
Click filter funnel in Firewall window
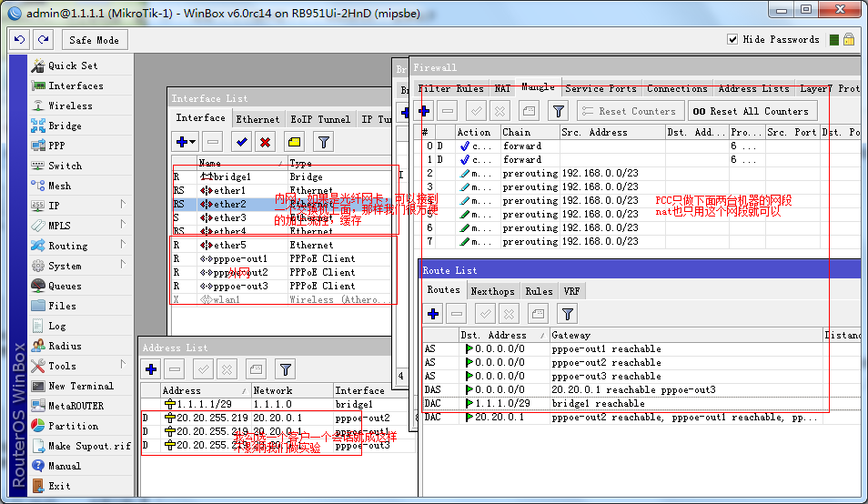coord(559,111)
